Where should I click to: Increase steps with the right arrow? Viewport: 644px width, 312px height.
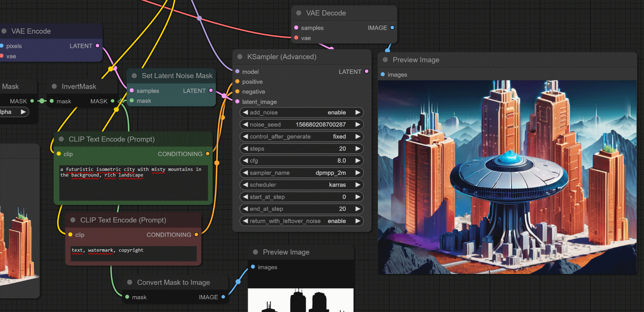[x=358, y=149]
